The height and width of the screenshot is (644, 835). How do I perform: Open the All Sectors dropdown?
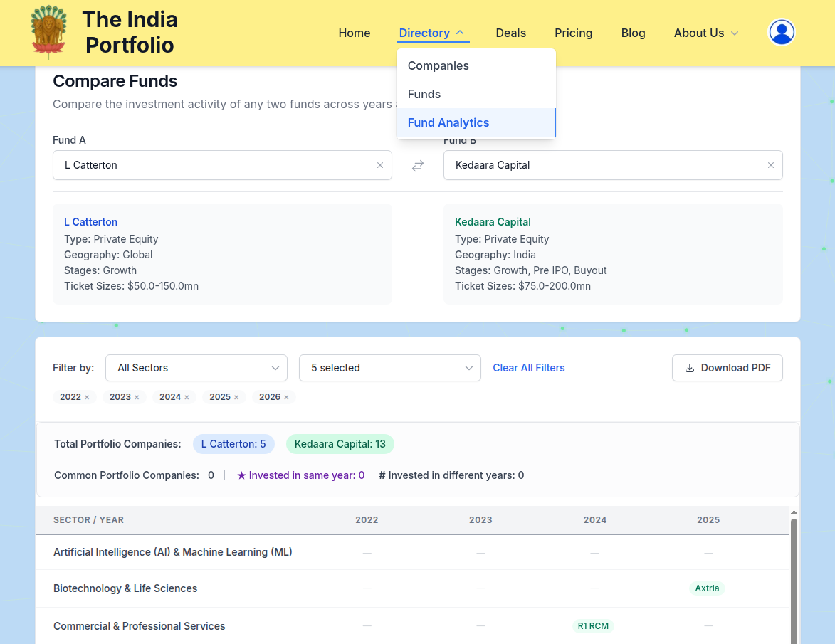196,368
